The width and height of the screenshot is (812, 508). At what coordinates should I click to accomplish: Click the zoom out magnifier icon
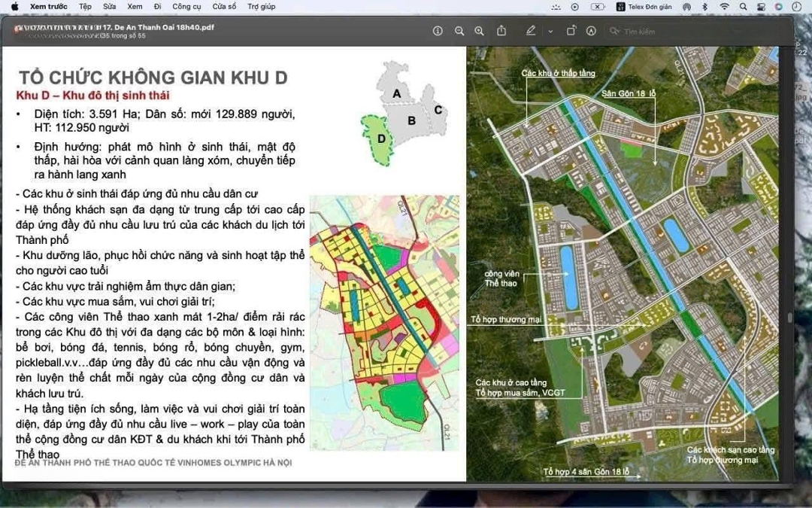tap(459, 31)
